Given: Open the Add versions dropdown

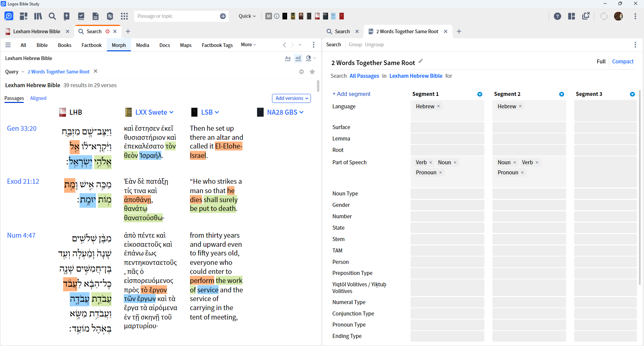Looking at the screenshot, I should tap(291, 98).
